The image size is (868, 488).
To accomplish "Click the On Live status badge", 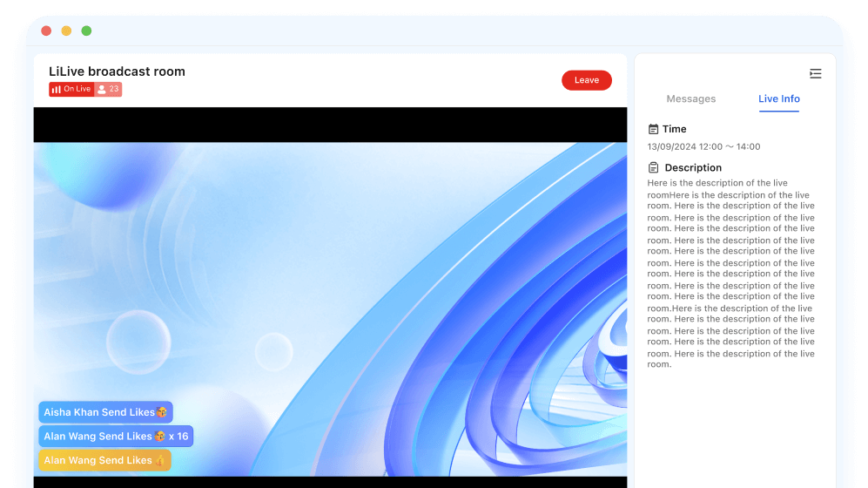I will pos(71,89).
